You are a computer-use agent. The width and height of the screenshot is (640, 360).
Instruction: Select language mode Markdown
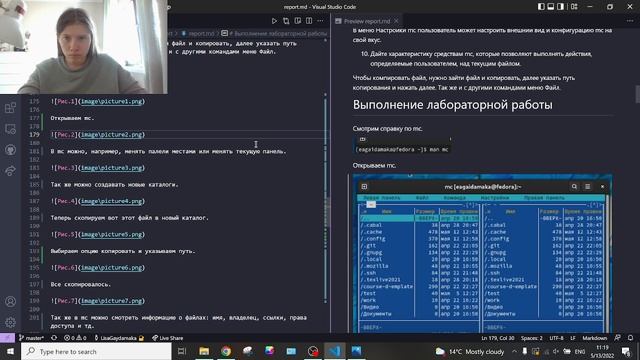594,338
